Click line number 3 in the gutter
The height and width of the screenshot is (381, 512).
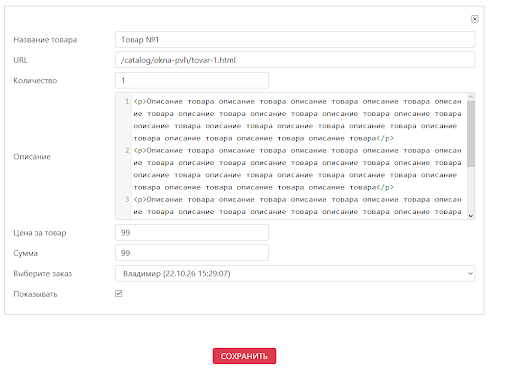click(127, 199)
